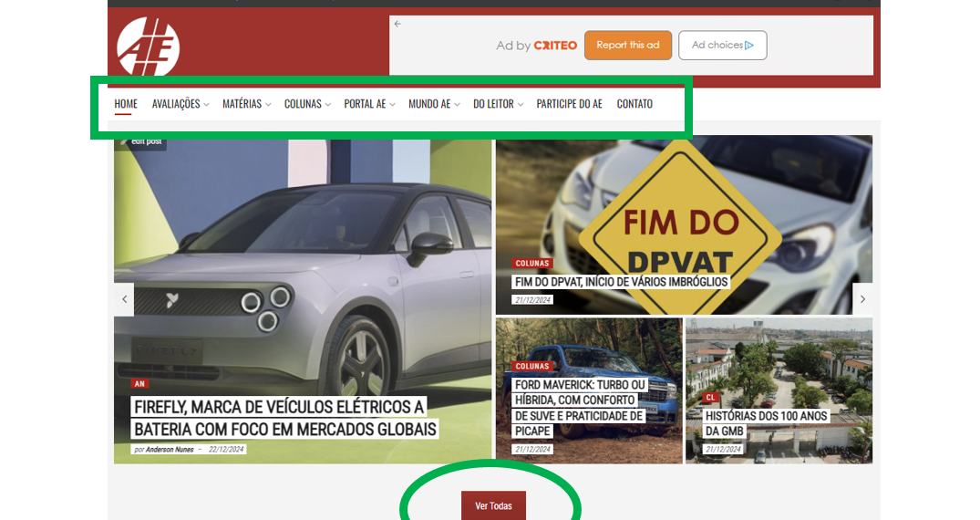980x520 pixels.
Task: Open the Portal AE dropdown
Action: (x=369, y=104)
